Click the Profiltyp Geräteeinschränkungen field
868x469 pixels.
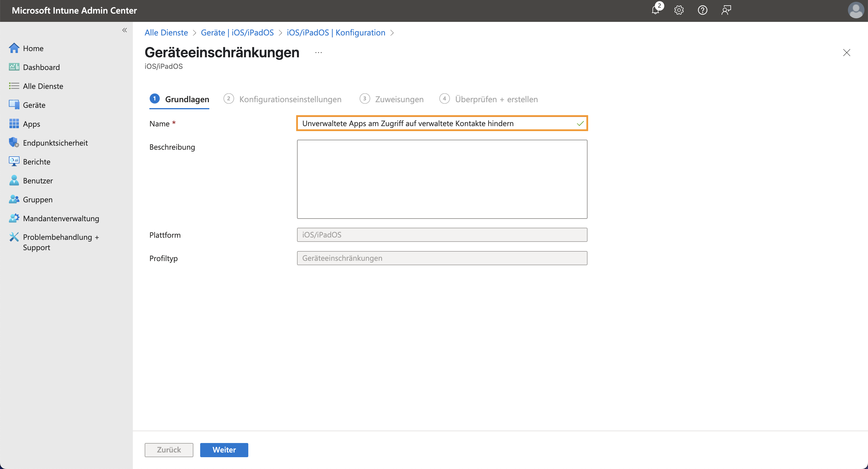(442, 258)
